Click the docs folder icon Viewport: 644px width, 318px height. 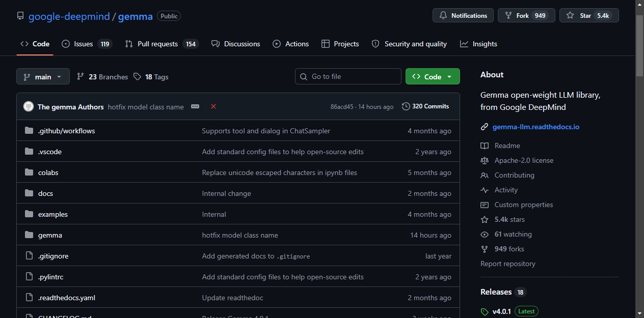click(x=29, y=193)
